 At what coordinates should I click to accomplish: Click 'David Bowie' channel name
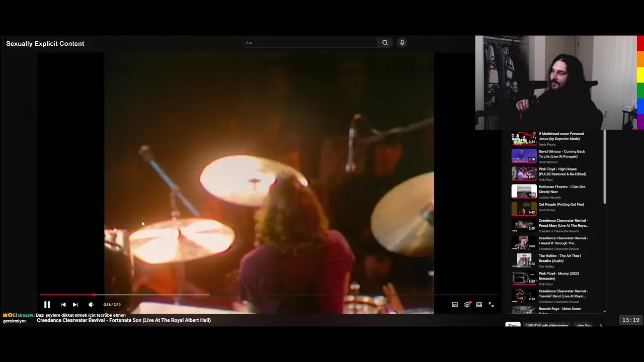pos(547,210)
